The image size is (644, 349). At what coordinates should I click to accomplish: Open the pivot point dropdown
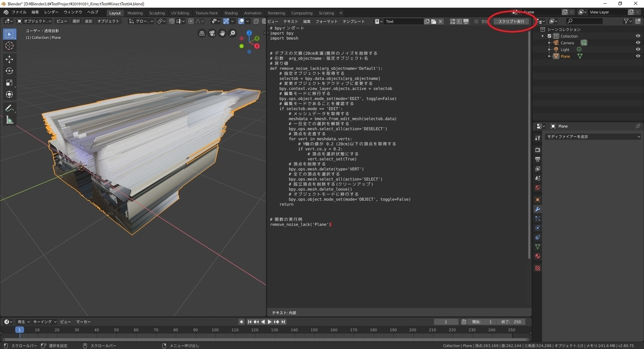tap(161, 21)
